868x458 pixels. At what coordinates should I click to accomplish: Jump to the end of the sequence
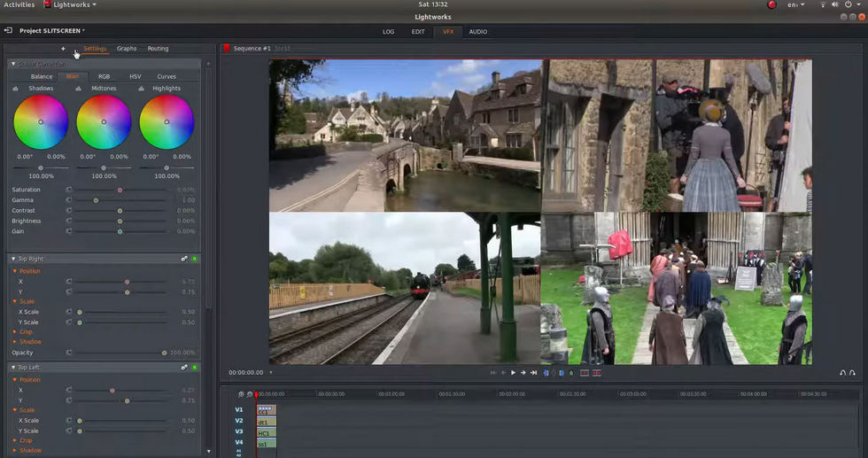533,373
